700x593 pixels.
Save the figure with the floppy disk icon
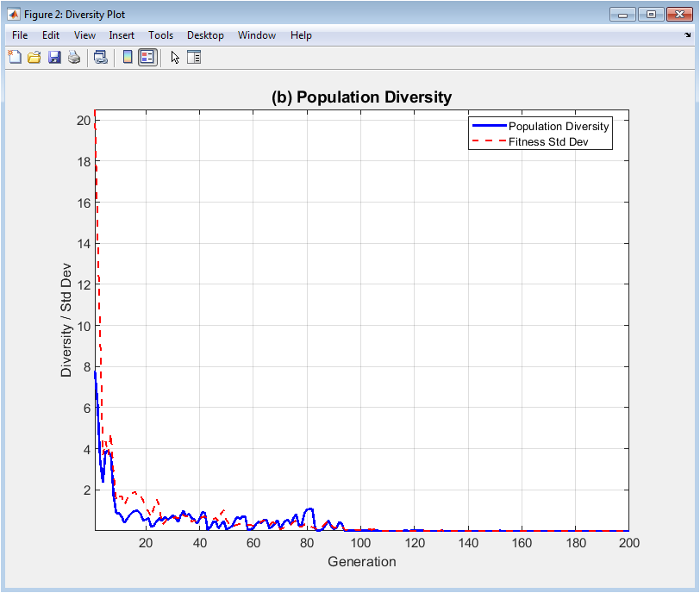click(x=54, y=57)
